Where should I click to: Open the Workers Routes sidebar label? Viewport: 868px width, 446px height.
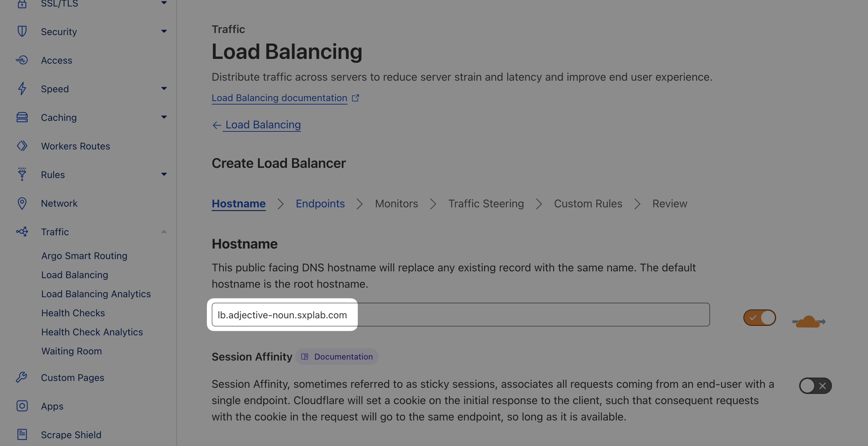[76, 146]
